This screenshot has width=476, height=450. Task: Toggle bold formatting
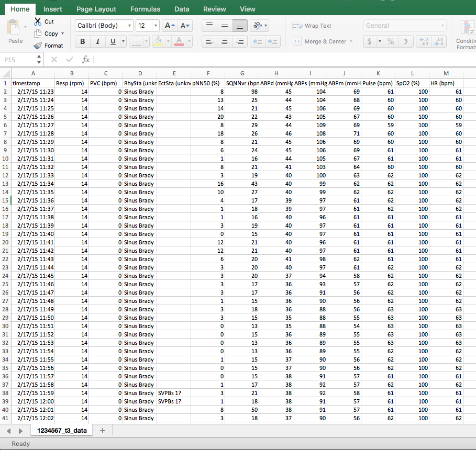tap(82, 41)
